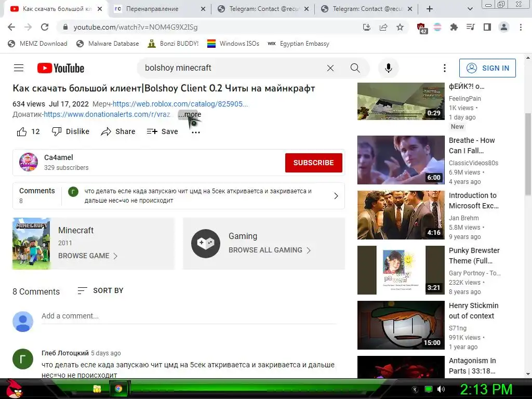This screenshot has width=532, height=399.
Task: Go back in Chrome browser
Action: click(11, 27)
